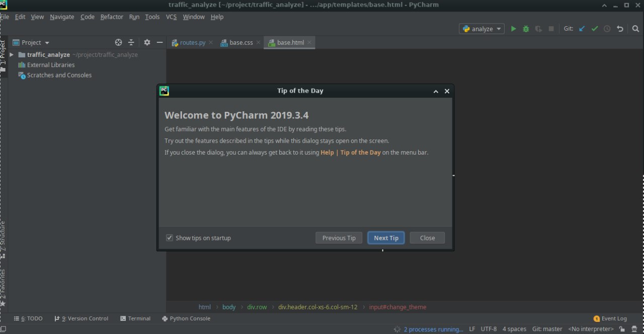
Task: Click div.row breadcrumb
Action: pyautogui.click(x=257, y=307)
